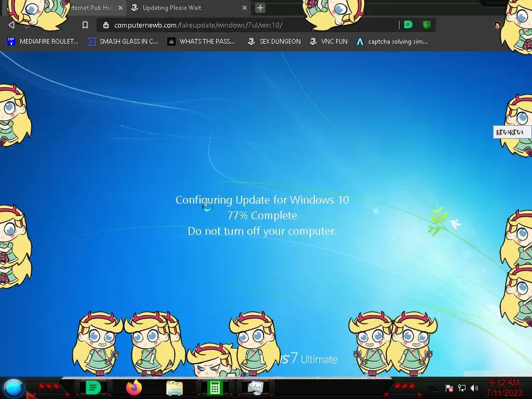Open the VNC FUN bookmark

(328, 42)
